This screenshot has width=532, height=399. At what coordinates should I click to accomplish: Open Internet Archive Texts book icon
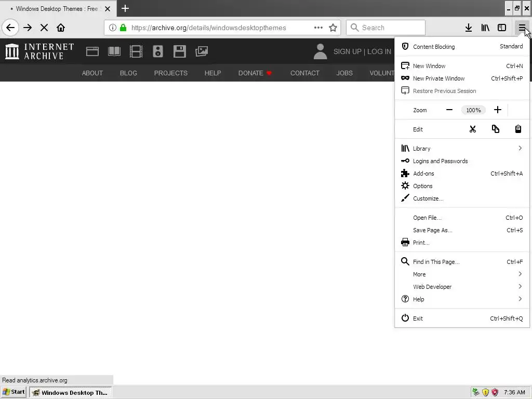pyautogui.click(x=114, y=51)
